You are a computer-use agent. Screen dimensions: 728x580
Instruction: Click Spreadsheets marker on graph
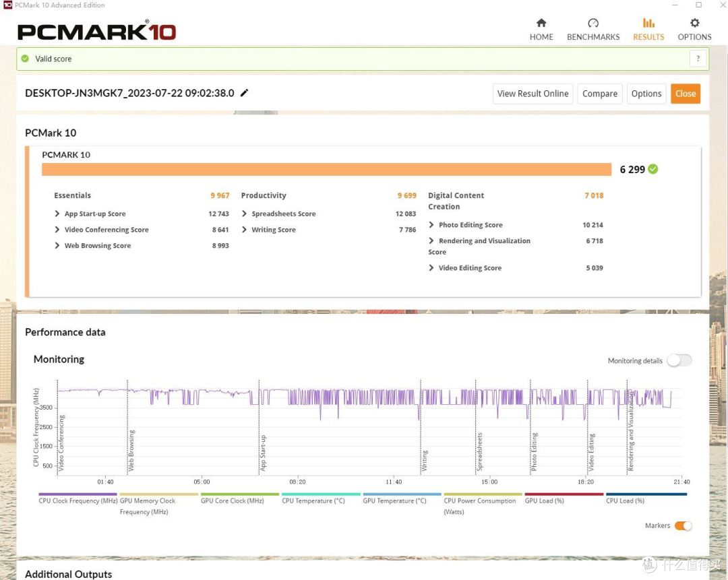coord(480,452)
